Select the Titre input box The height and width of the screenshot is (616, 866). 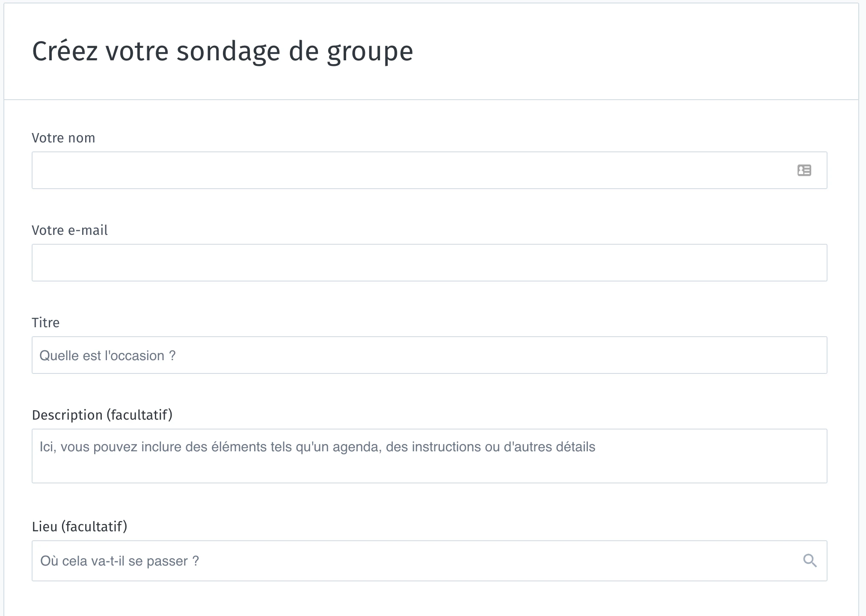[x=429, y=355]
